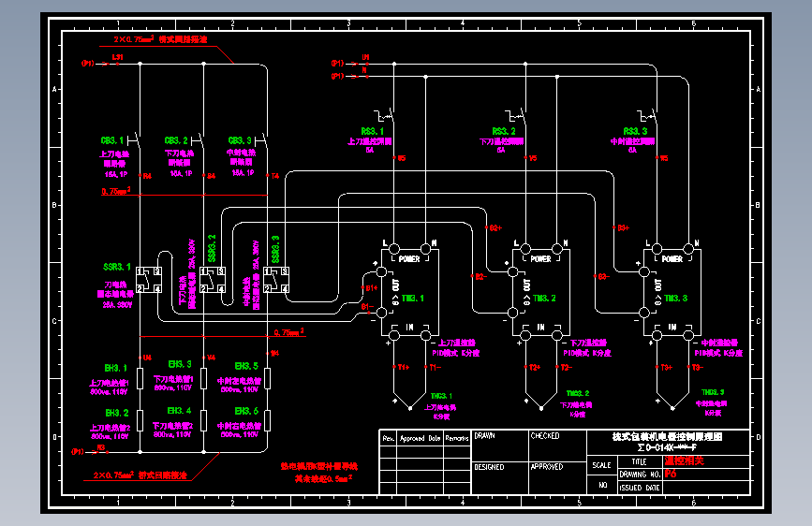Click the T2+ thermocouple terminal label

(x=535, y=367)
